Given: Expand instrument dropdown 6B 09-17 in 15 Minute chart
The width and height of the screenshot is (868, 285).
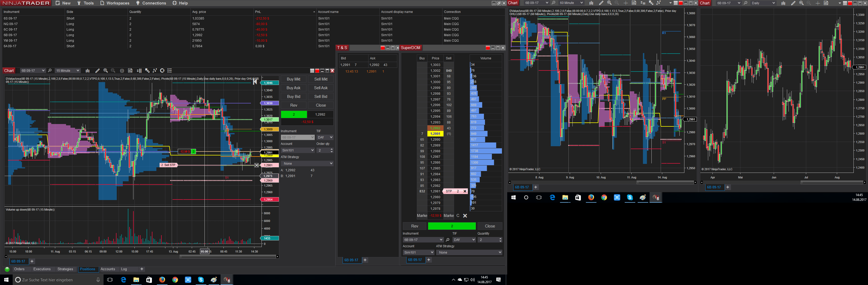Looking at the screenshot, I should [x=33, y=71].
